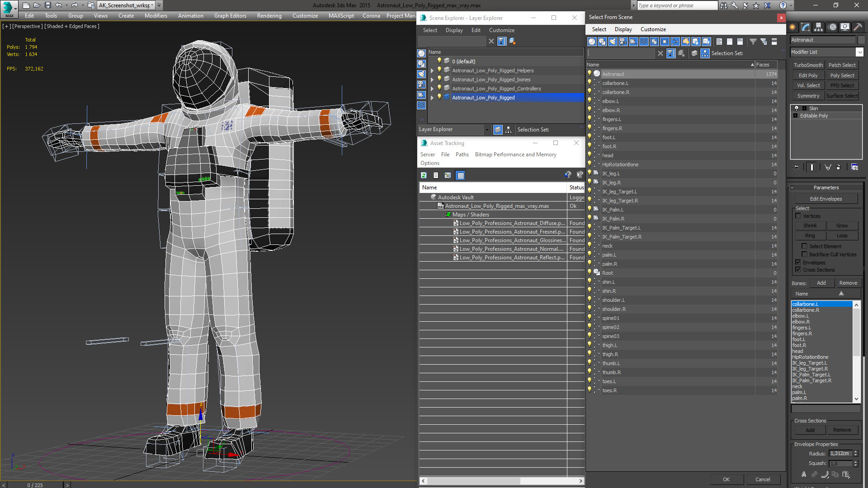Click Refresh icon in Asset Tracking

point(424,175)
